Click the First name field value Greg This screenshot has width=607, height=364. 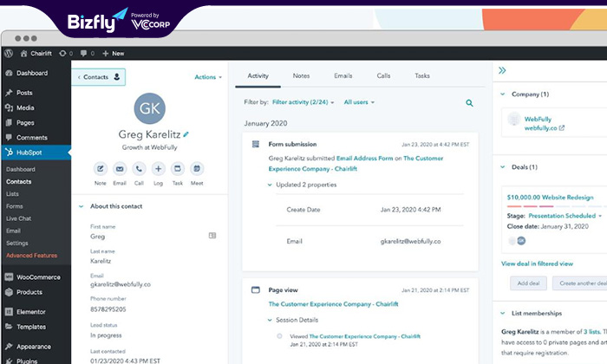pos(97,237)
